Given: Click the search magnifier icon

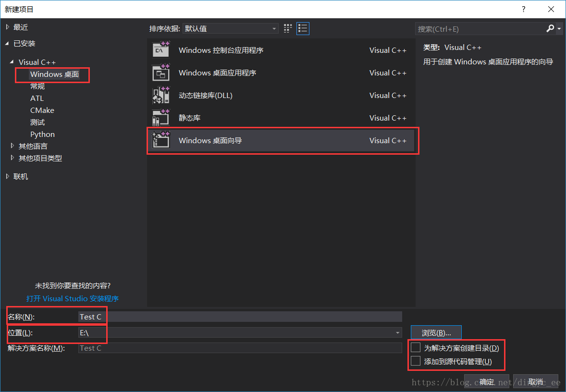Looking at the screenshot, I should click(x=549, y=28).
